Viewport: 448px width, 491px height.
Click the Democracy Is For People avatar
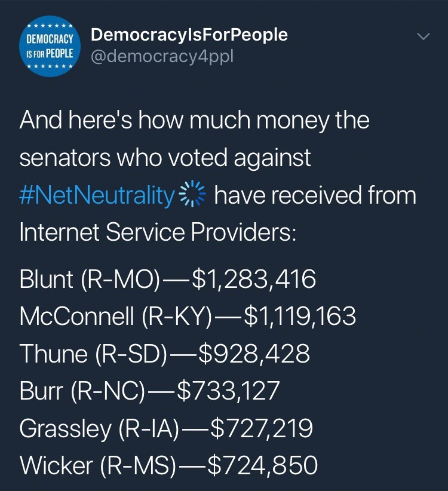point(47,46)
